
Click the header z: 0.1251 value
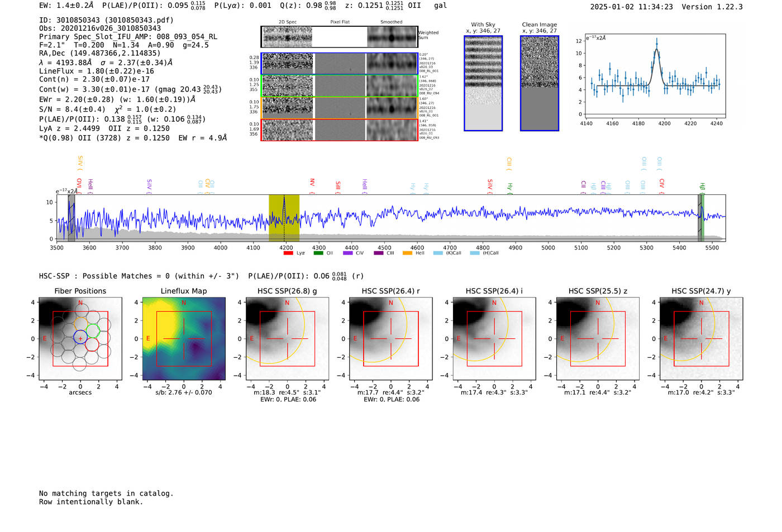tap(374, 6)
